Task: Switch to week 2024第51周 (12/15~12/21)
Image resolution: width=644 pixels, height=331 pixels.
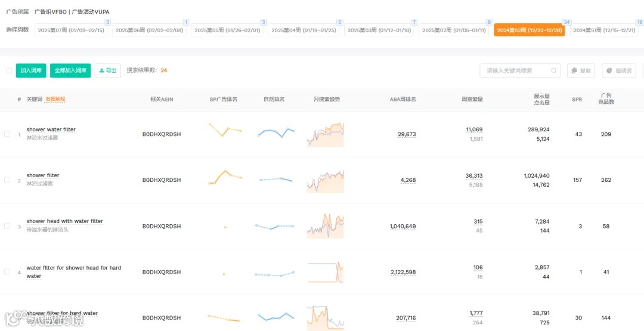Action: [603, 30]
